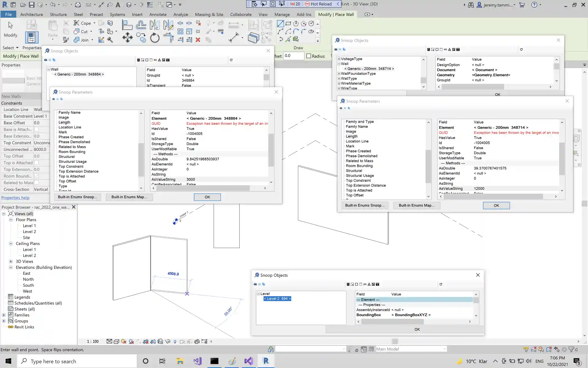The image size is (588, 368).
Task: Open the Properties help link
Action: pyautogui.click(x=15, y=198)
